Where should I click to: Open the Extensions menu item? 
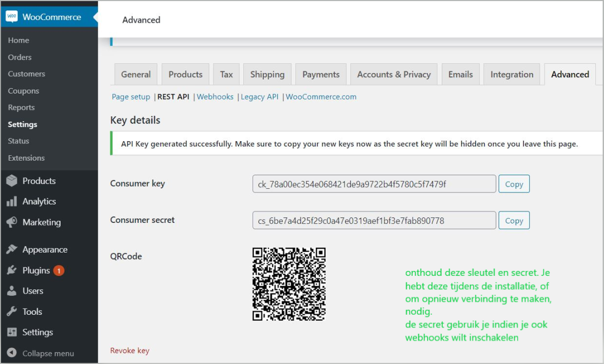click(x=26, y=158)
